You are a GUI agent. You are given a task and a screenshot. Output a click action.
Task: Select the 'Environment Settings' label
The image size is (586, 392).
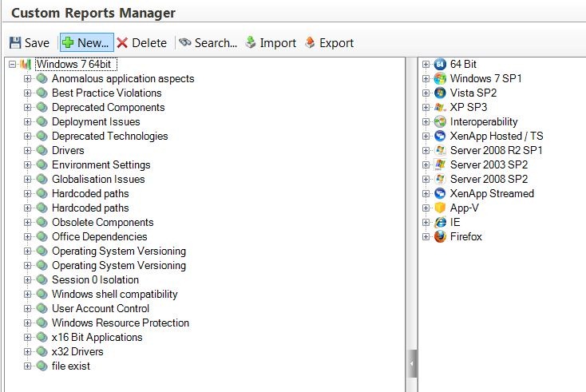pos(101,164)
